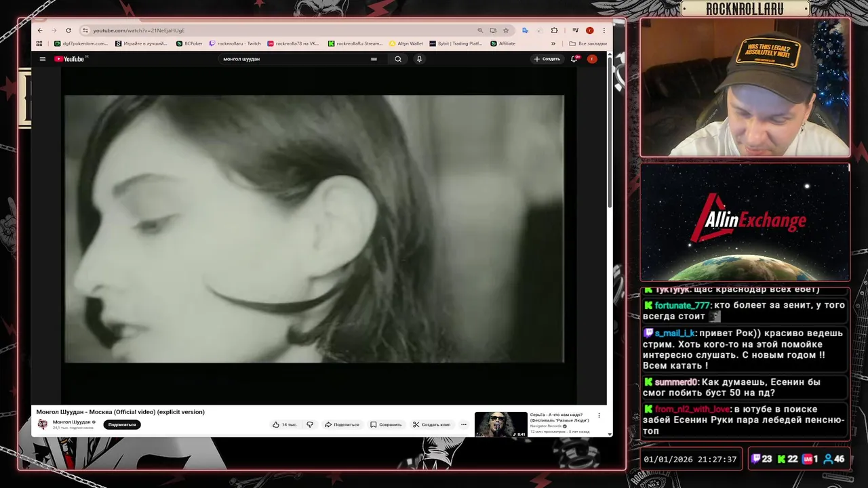868x488 pixels.
Task: Go to YouTube home via logo
Action: click(71, 59)
